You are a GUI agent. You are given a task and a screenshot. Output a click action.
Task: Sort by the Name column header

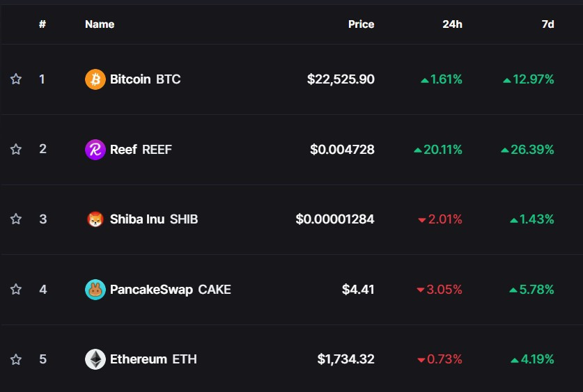pos(100,24)
